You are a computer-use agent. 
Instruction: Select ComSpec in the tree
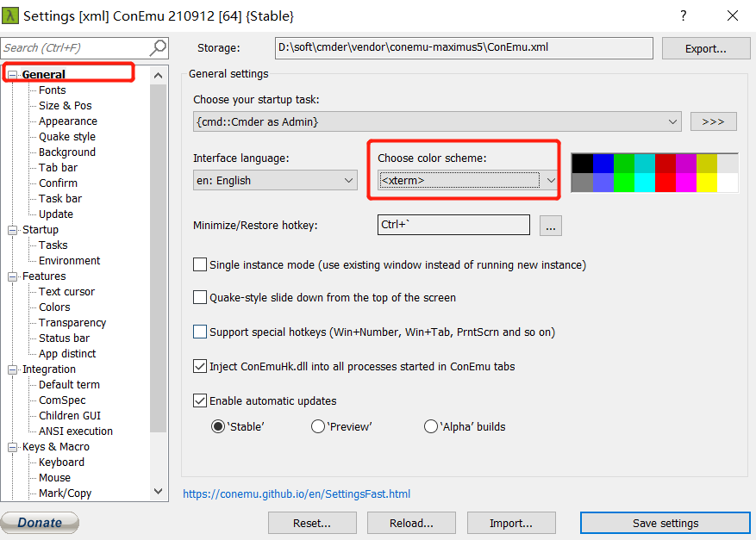(62, 400)
